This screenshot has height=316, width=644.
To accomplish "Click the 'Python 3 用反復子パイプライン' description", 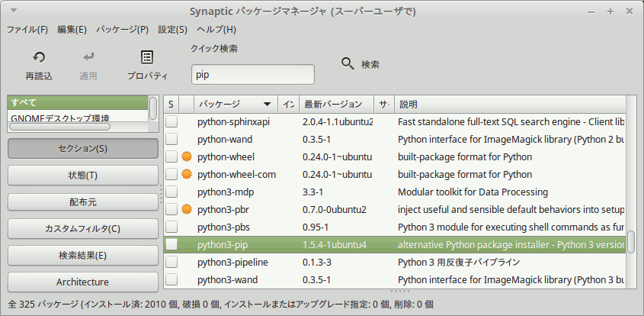I will [459, 263].
